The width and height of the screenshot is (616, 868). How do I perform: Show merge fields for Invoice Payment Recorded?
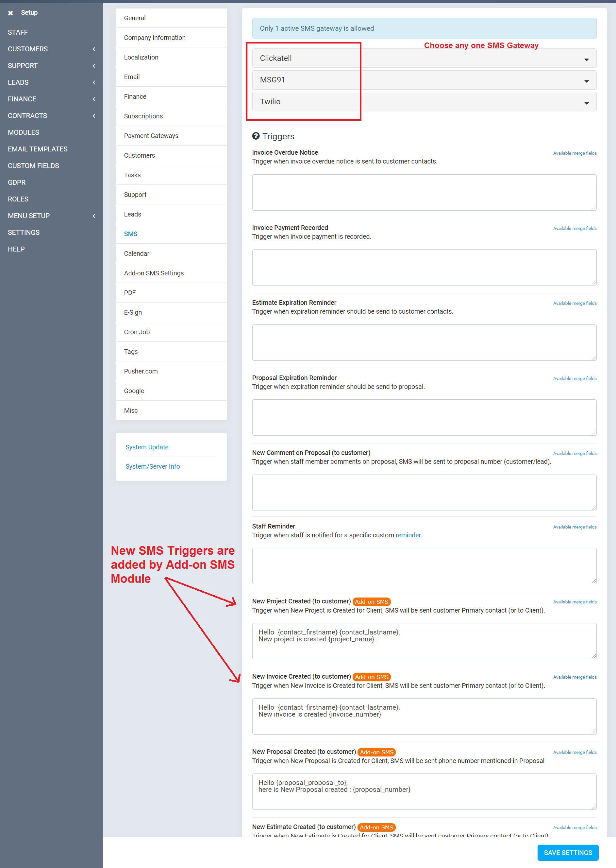coord(574,229)
